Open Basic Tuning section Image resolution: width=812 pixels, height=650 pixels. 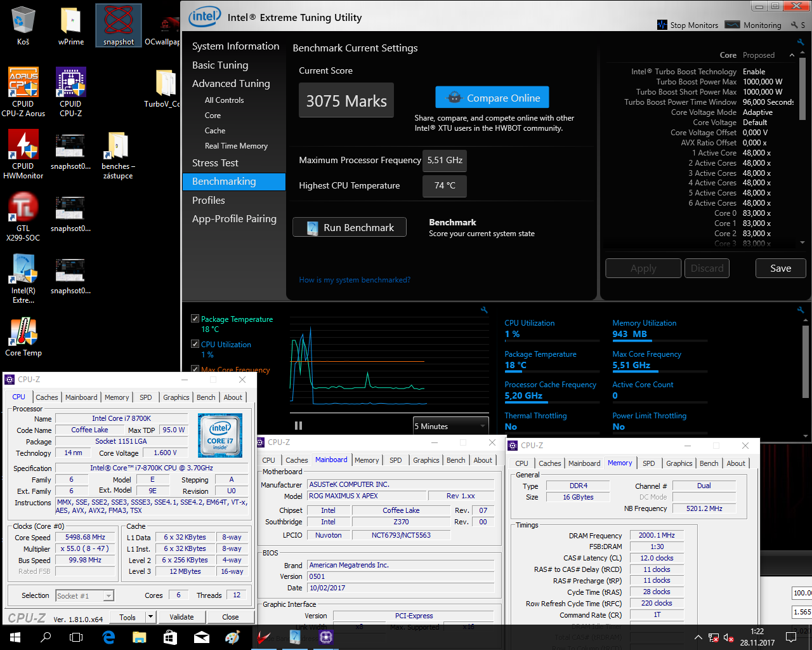pos(220,65)
